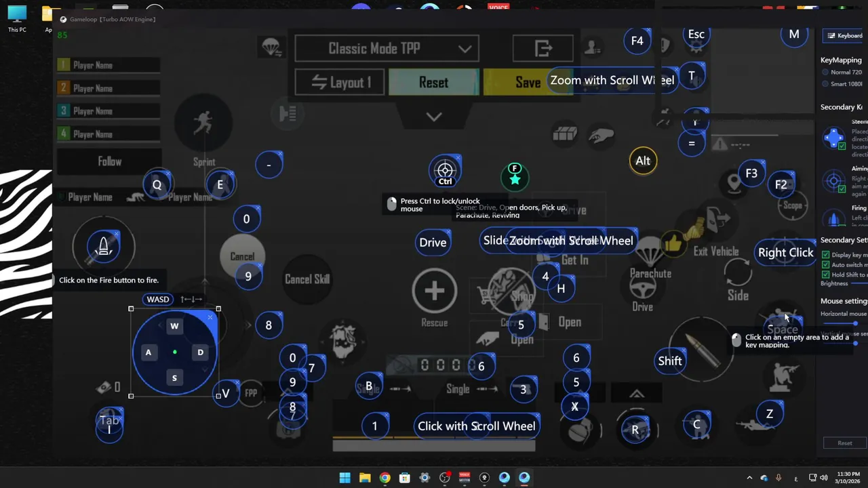This screenshot has height=488, width=868.
Task: Click the F3 key mapping bubble
Action: point(751,174)
